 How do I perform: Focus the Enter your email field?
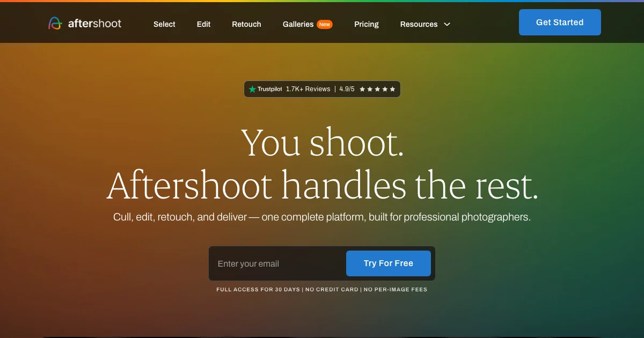click(277, 263)
